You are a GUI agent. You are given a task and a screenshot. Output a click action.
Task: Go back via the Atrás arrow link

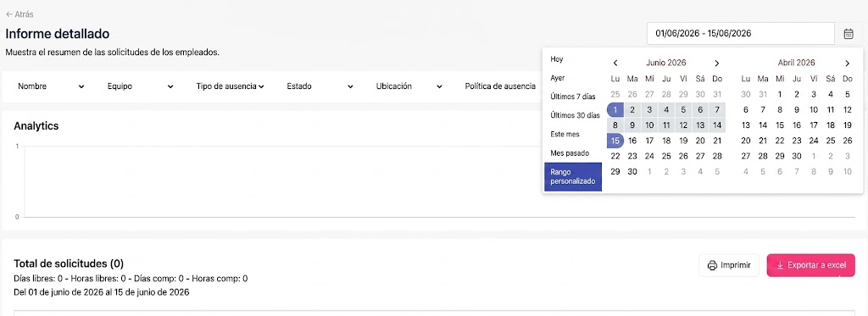[x=19, y=14]
